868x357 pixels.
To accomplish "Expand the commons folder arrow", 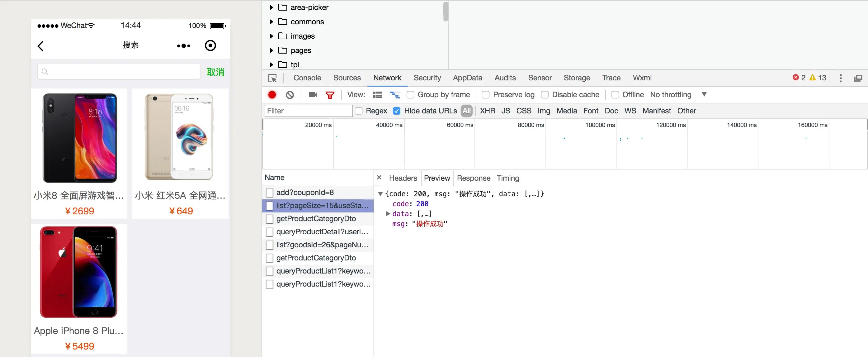I will click(x=271, y=21).
